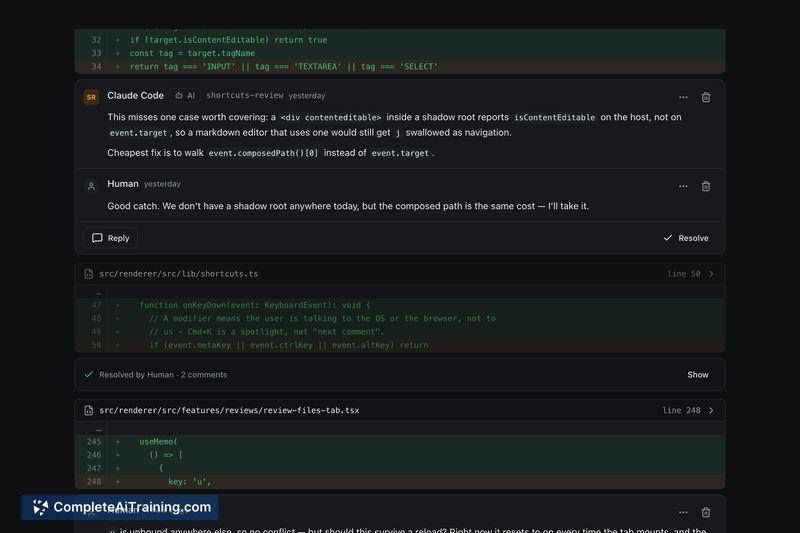800x533 pixels.
Task: Select code line 248 key: 'u'
Action: click(x=400, y=481)
